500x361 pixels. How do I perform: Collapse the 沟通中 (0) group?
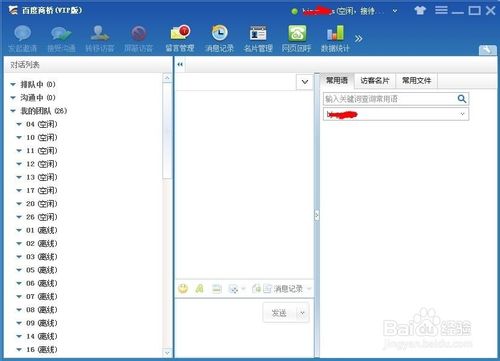pos(13,98)
